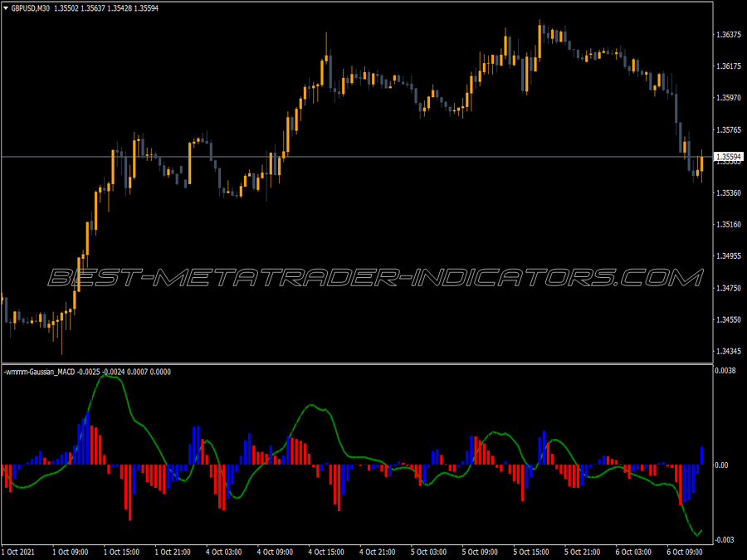
Task: Select the 0.0038 indicator scale value
Action: click(725, 371)
